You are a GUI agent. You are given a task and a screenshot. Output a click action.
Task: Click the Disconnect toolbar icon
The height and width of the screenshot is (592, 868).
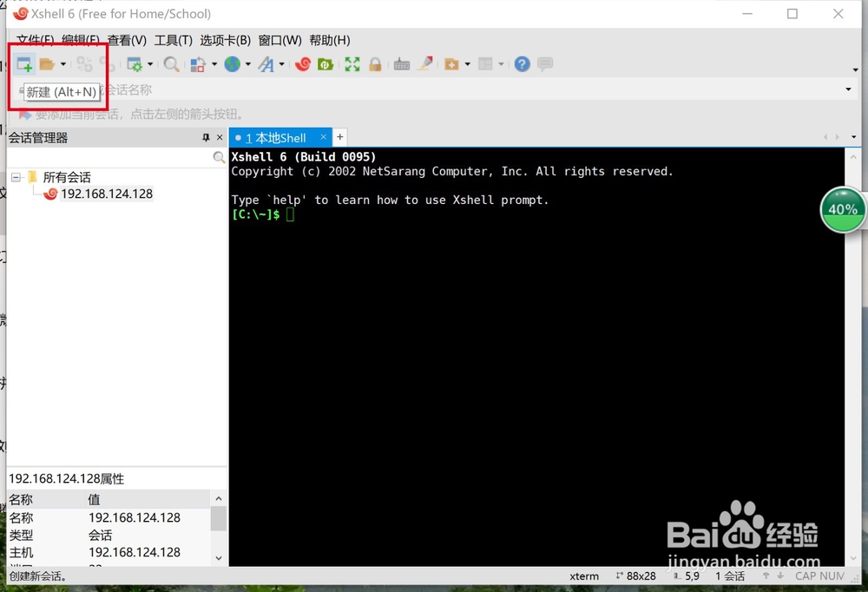click(108, 64)
